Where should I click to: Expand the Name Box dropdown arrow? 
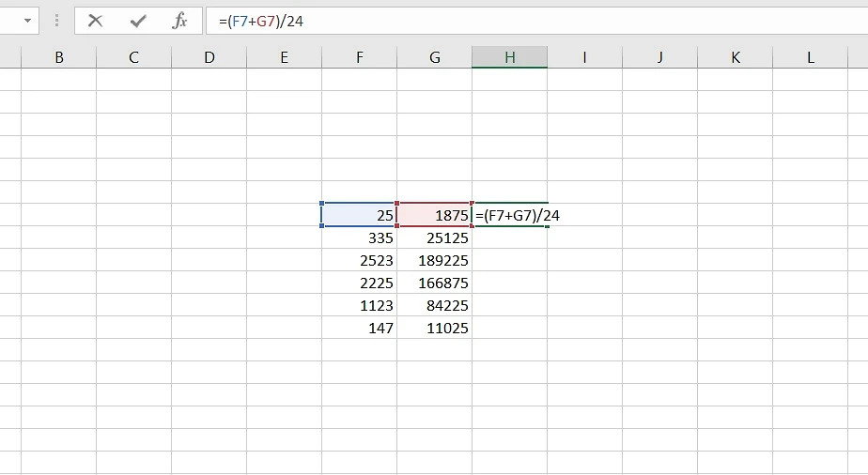(x=25, y=21)
